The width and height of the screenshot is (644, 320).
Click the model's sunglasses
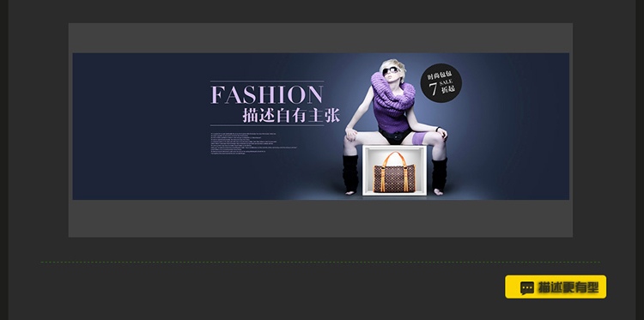[x=390, y=70]
